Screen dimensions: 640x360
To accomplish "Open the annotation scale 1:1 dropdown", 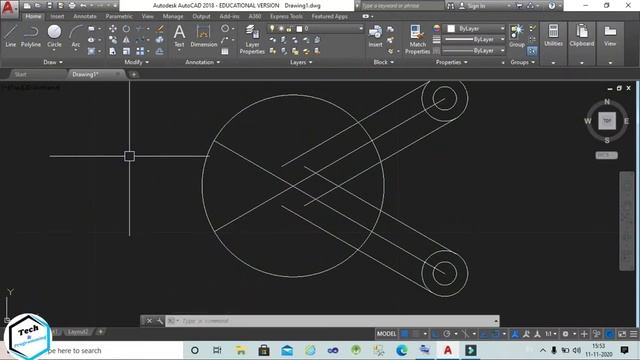I will [551, 334].
